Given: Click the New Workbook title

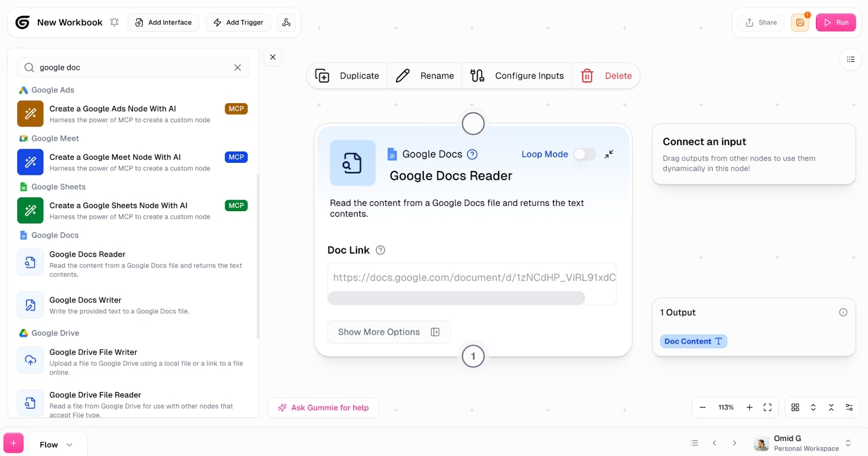Looking at the screenshot, I should pos(69,22).
